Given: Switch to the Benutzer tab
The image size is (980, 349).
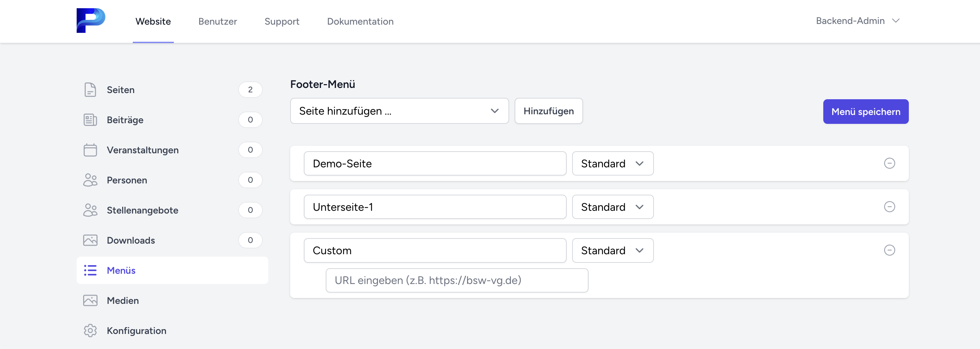Looking at the screenshot, I should tap(218, 21).
